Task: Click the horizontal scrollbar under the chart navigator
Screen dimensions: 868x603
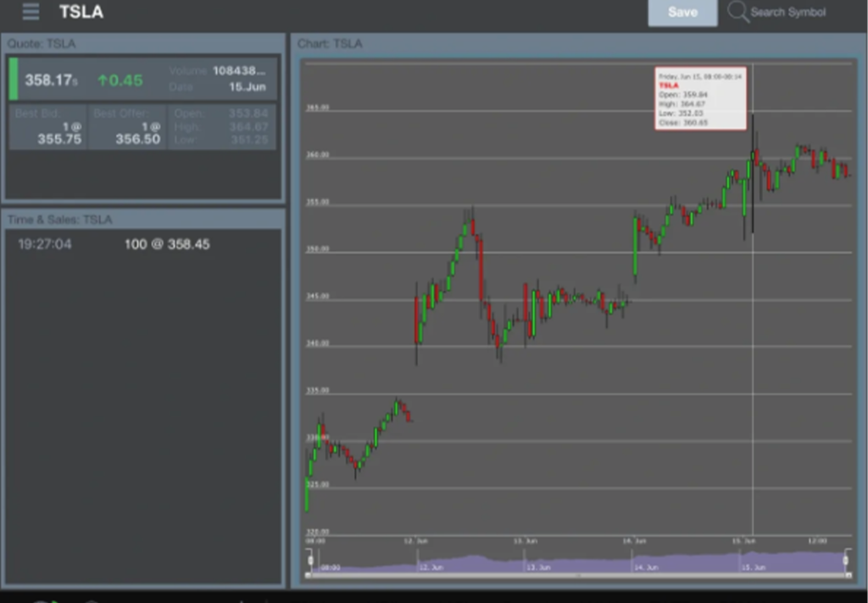Action: coord(578,576)
